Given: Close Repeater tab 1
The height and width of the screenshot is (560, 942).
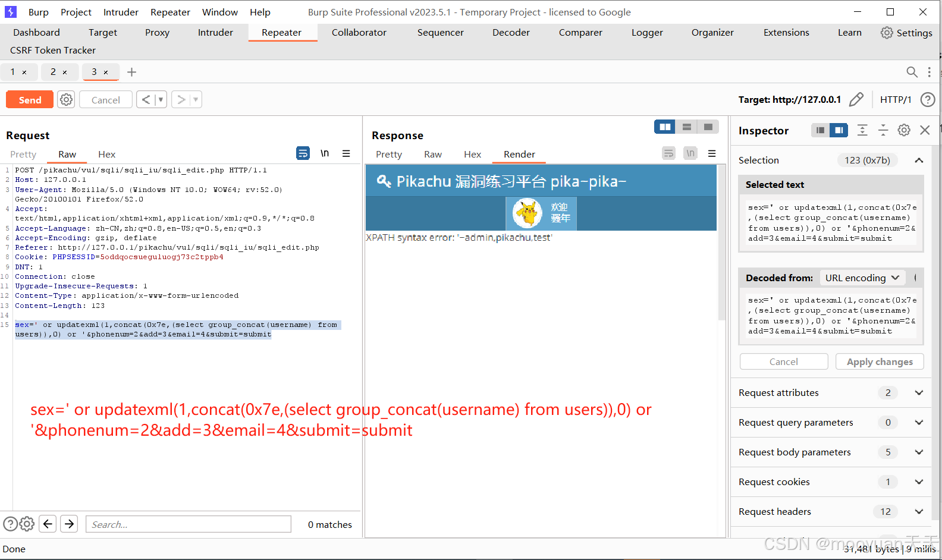Looking at the screenshot, I should pyautogui.click(x=24, y=73).
